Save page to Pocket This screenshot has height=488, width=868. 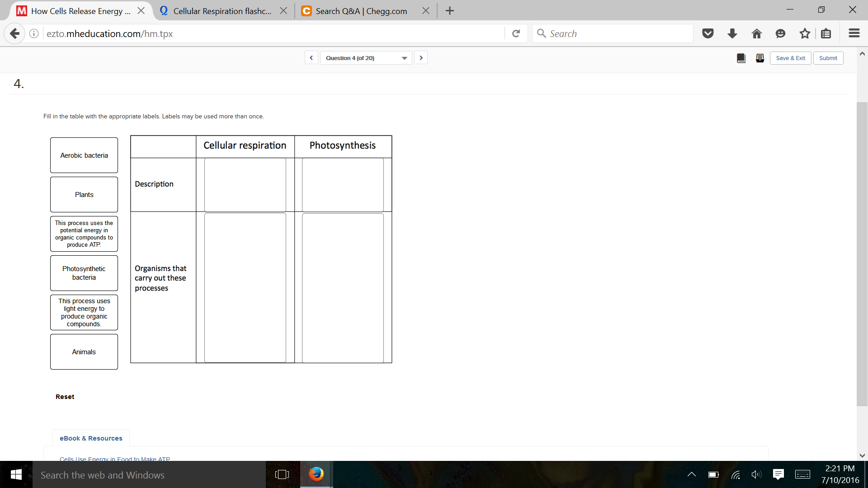tap(708, 33)
